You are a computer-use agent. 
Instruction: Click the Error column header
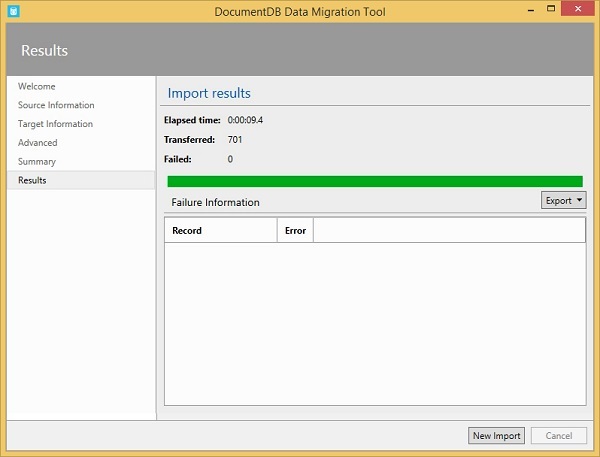coord(295,231)
